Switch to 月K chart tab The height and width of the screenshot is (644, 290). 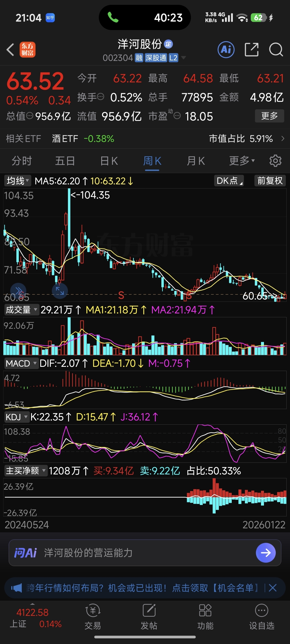click(196, 161)
